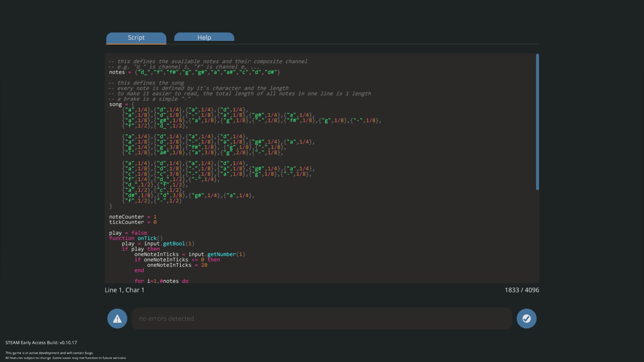Click 'noteCounter = 1' line
Image resolution: width=644 pixels, height=362 pixels.
click(x=133, y=217)
